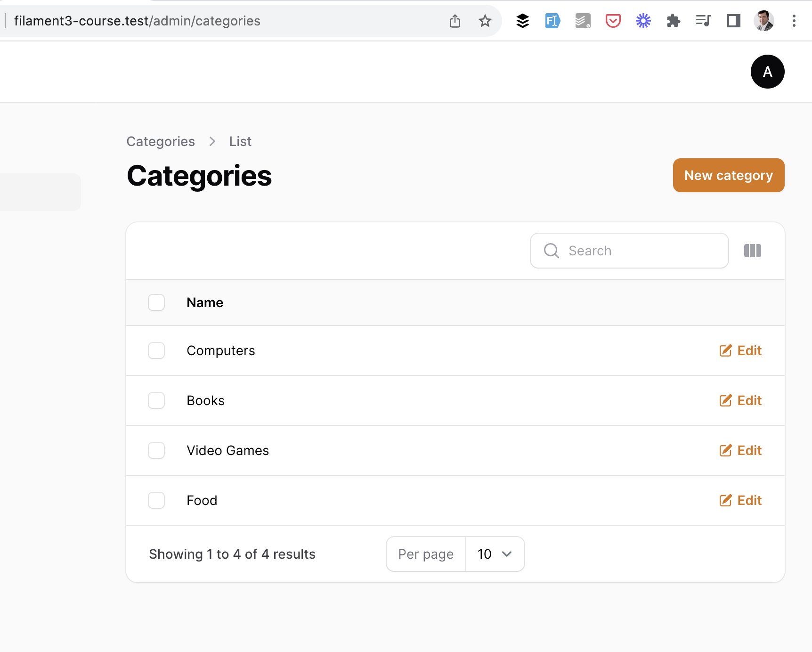Tick the Video Games row checkbox
The image size is (812, 652).
tap(156, 450)
